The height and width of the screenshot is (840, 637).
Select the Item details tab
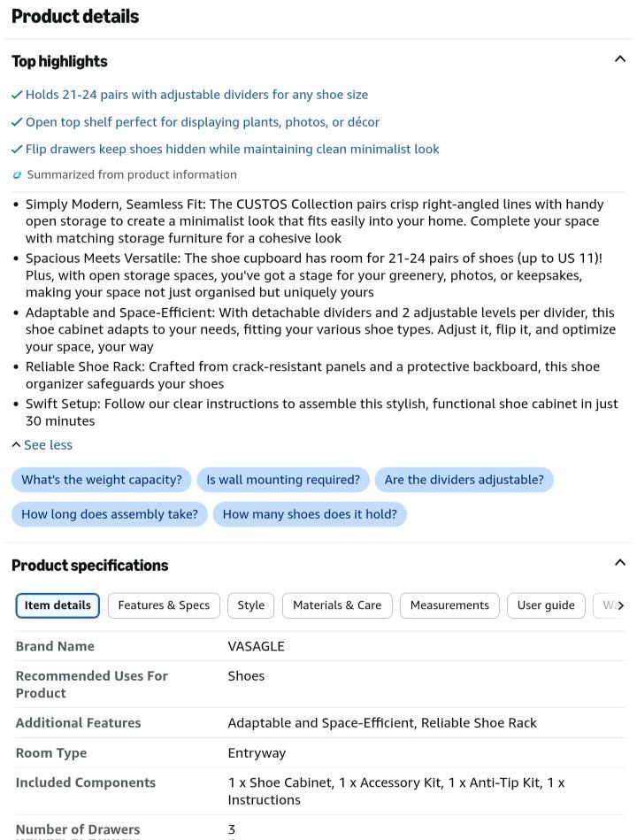pyautogui.click(x=58, y=605)
